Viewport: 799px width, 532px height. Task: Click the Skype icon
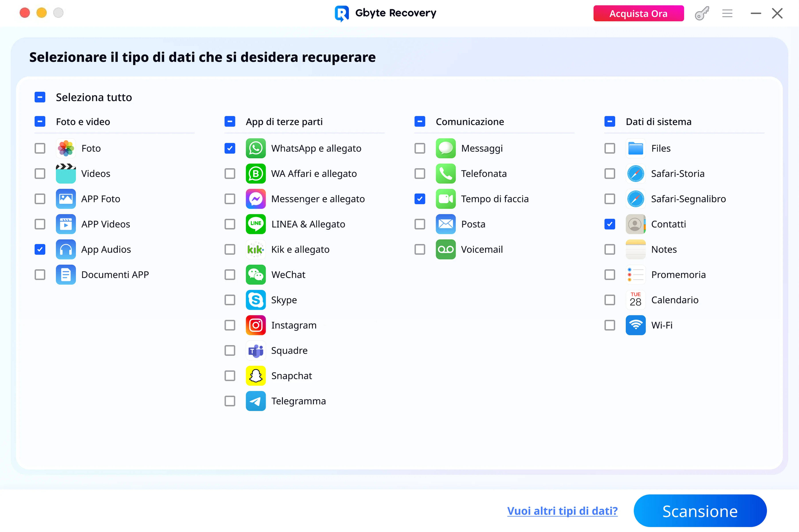click(x=255, y=300)
